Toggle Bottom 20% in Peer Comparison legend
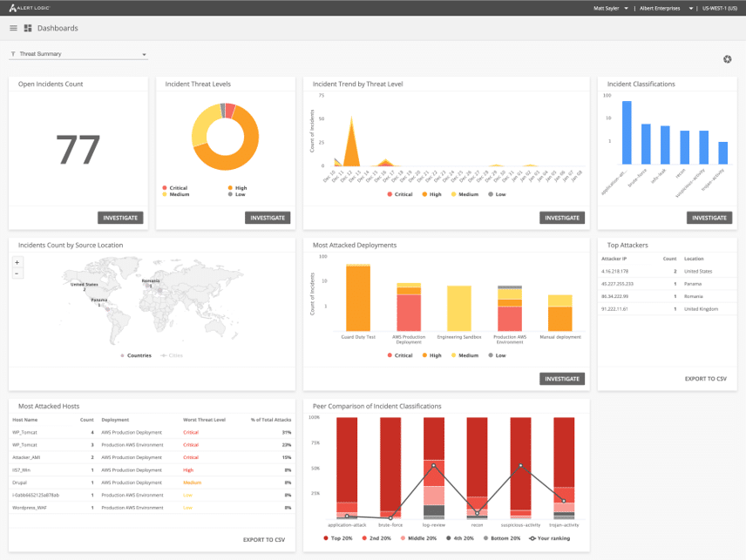This screenshot has height=560, width=746. point(502,538)
